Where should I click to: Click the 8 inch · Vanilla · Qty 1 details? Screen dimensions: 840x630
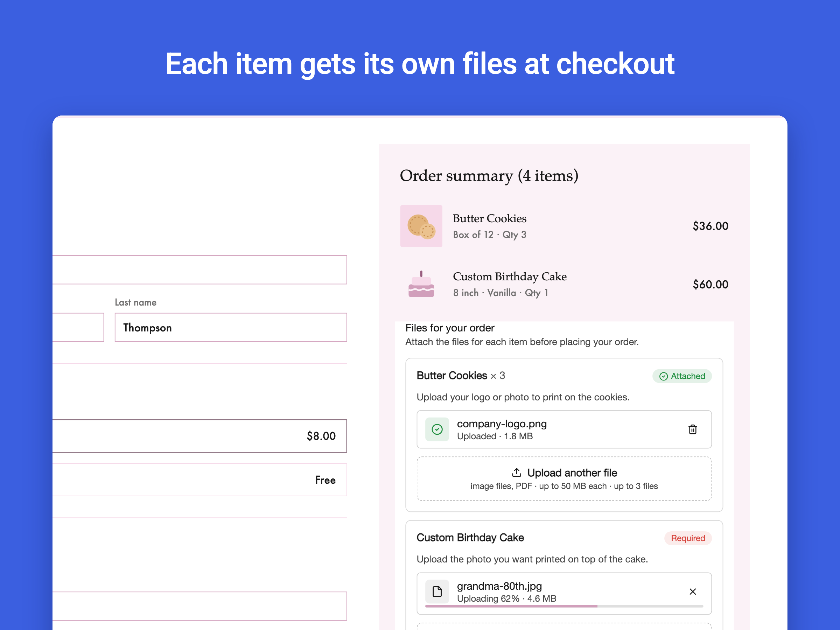(500, 293)
